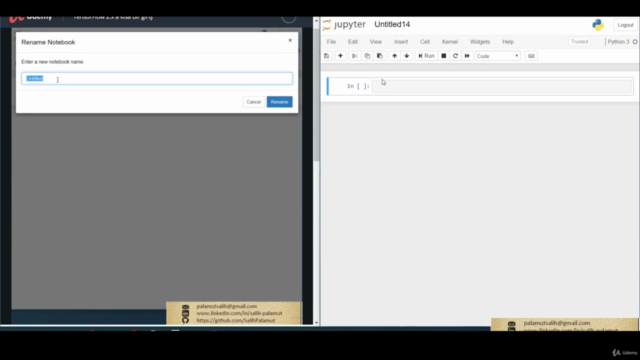Click the In [ ]: cell prompt
The height and width of the screenshot is (360, 640).
coord(358,86)
